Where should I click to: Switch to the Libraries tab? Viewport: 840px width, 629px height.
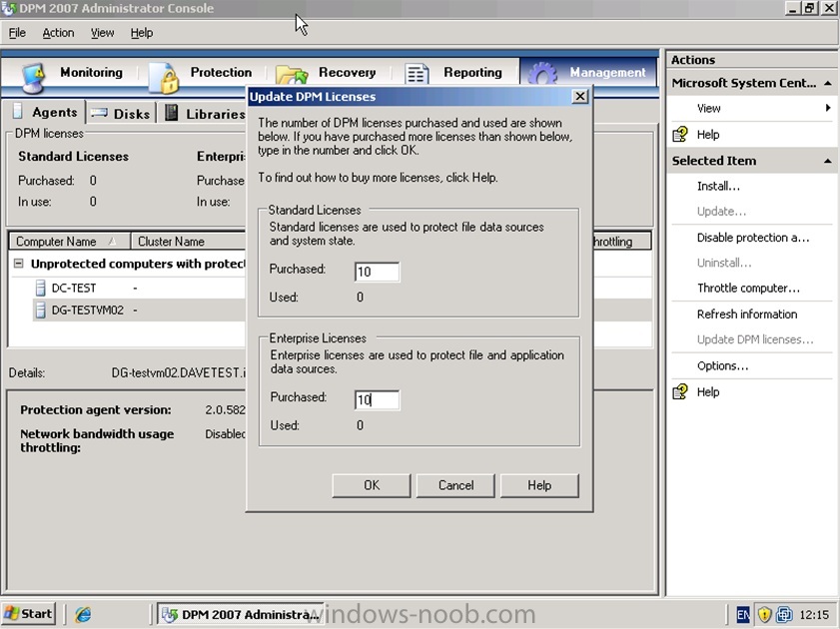(205, 113)
